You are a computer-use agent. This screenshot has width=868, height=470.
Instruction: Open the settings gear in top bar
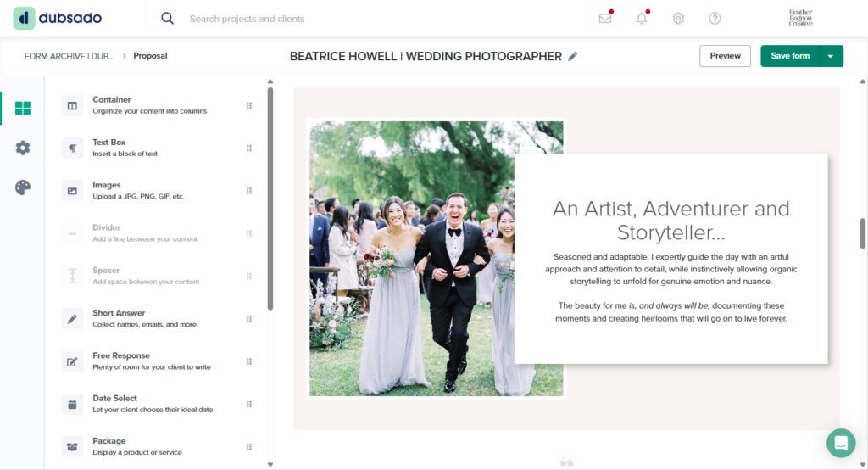pyautogui.click(x=678, y=18)
